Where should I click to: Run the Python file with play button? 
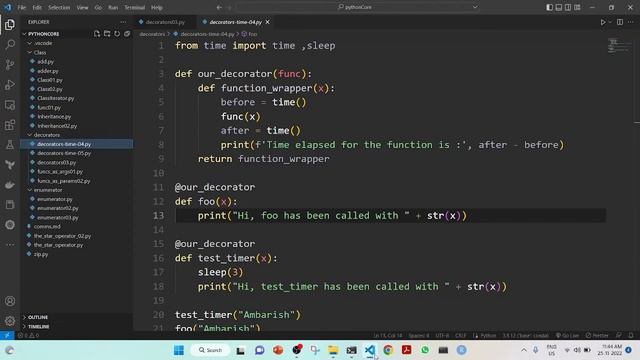pyautogui.click(x=603, y=22)
